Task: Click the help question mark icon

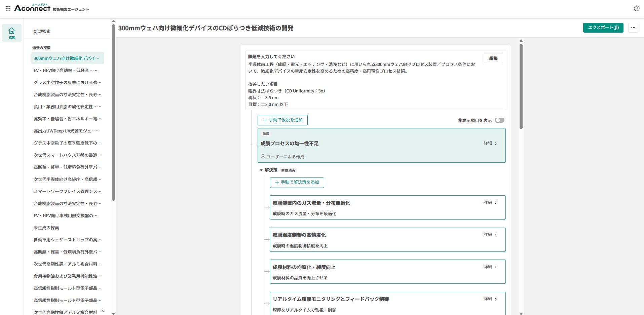Action: tap(636, 8)
